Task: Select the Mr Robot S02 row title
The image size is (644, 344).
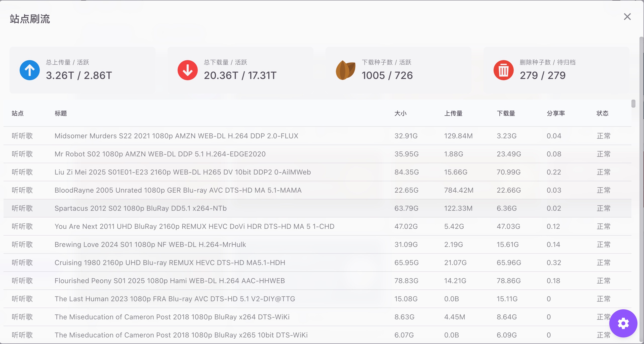Action: [x=160, y=154]
